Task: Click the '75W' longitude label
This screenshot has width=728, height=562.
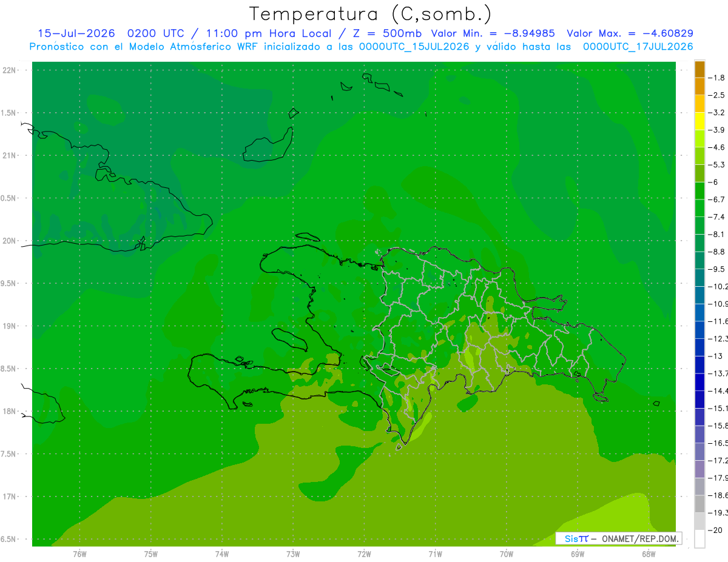Action: pos(151,554)
